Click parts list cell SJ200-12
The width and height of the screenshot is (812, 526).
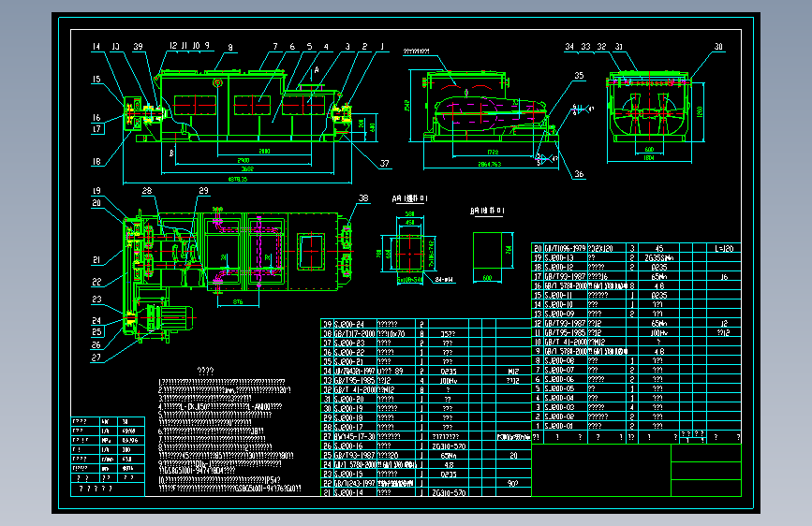pos(559,267)
